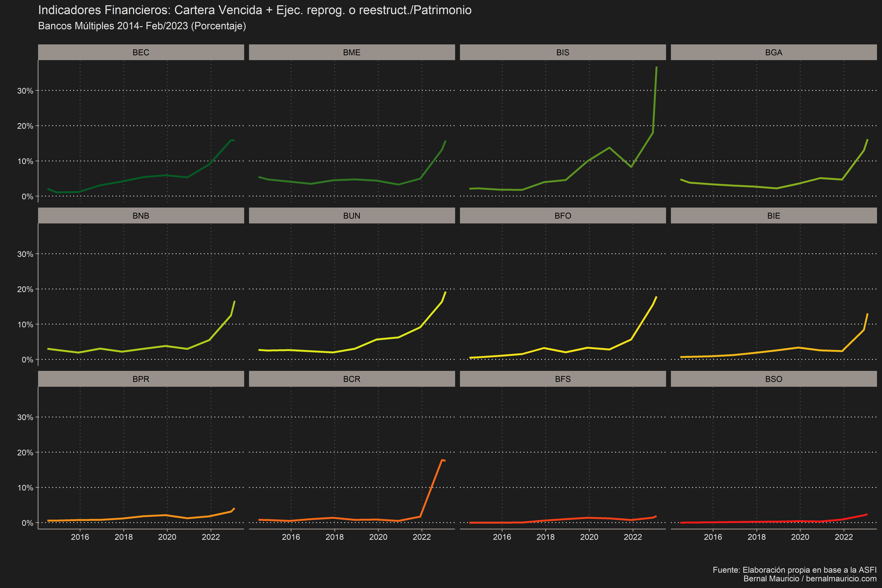Click the 30% label on the top row axis
The width and height of the screenshot is (882, 588).
click(25, 91)
